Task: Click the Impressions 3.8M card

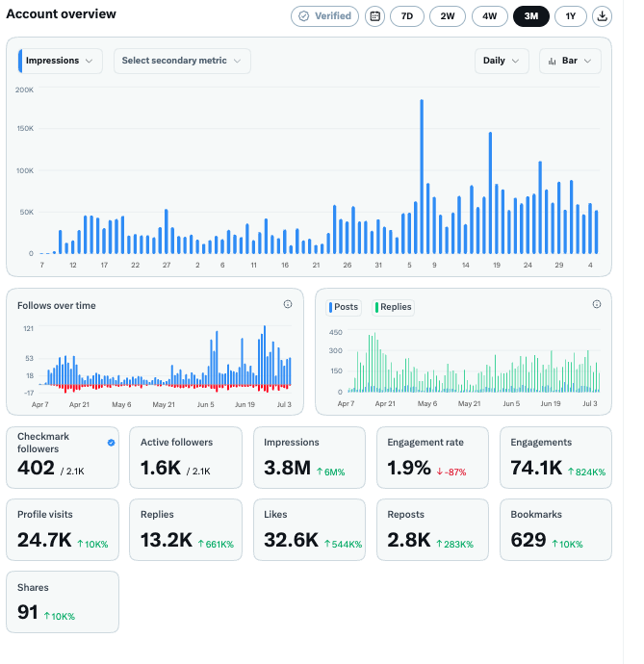Action: click(309, 457)
